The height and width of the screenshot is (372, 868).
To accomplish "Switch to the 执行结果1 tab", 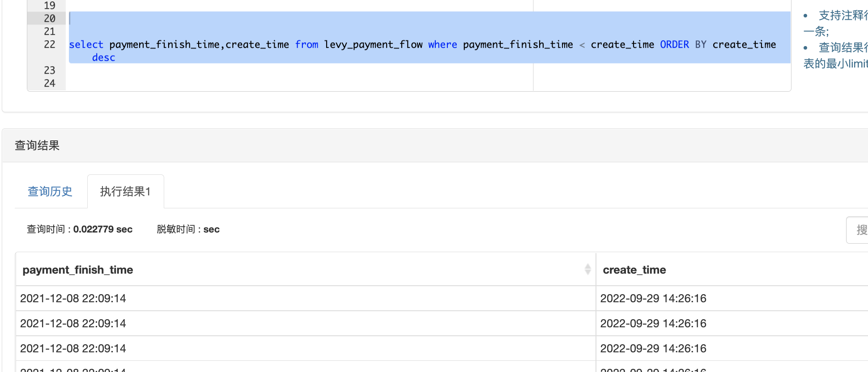I will tap(125, 191).
